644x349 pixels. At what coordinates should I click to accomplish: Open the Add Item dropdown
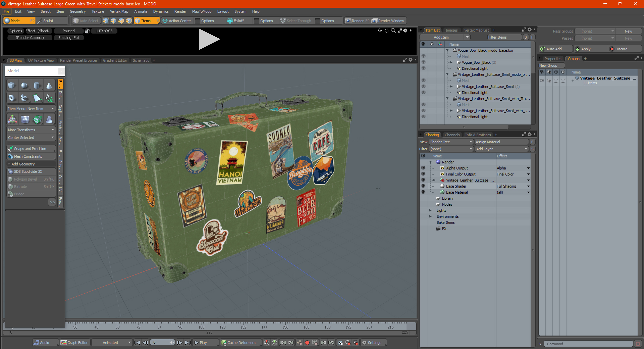coord(445,37)
